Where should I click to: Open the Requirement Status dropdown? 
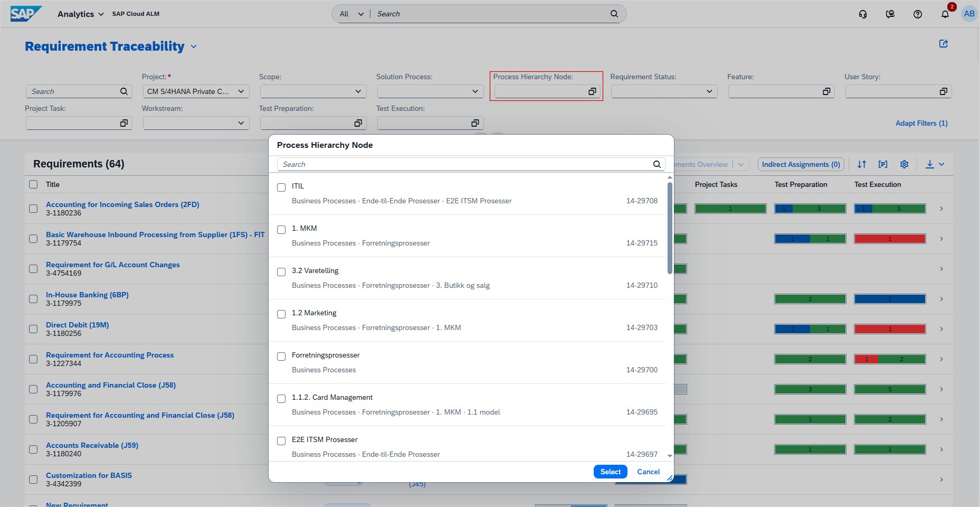(709, 91)
